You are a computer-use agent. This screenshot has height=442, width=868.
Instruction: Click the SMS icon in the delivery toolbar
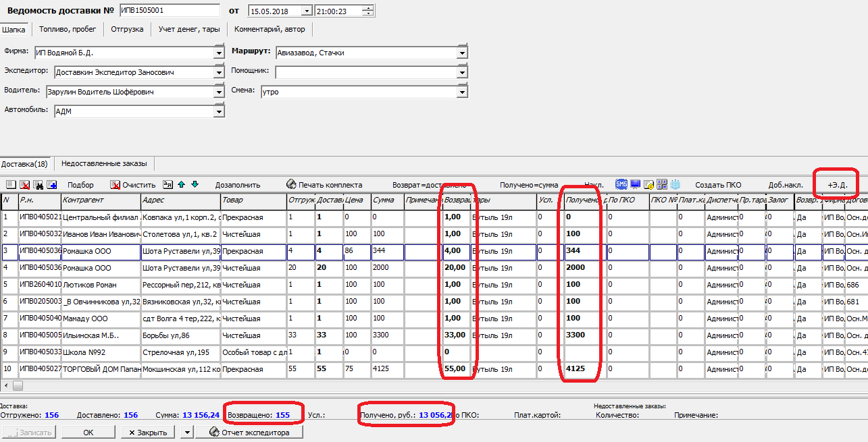pyautogui.click(x=621, y=184)
